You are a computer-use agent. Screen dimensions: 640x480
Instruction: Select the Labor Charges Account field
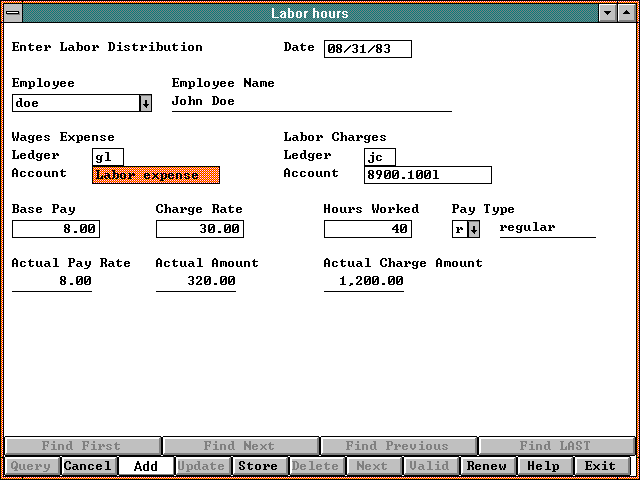tap(428, 175)
